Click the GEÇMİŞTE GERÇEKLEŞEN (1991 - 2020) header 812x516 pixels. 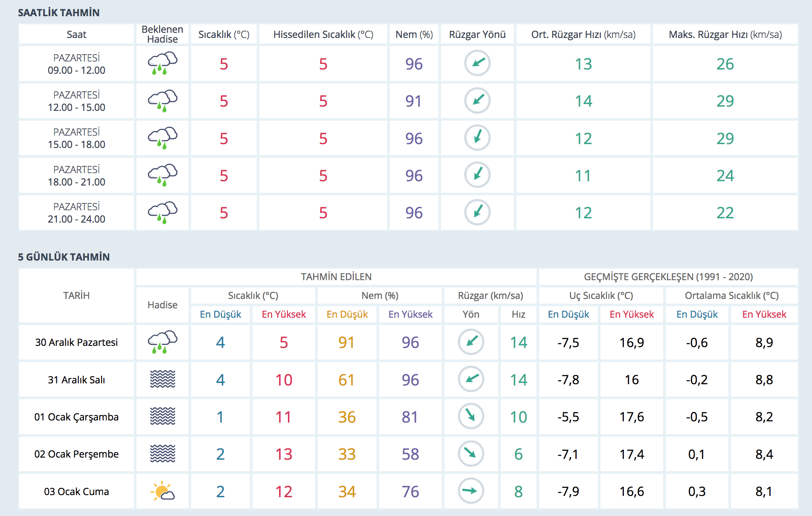point(668,277)
